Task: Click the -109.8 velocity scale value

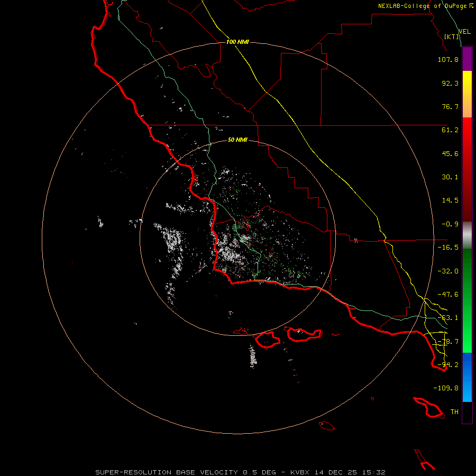Action: [446, 388]
